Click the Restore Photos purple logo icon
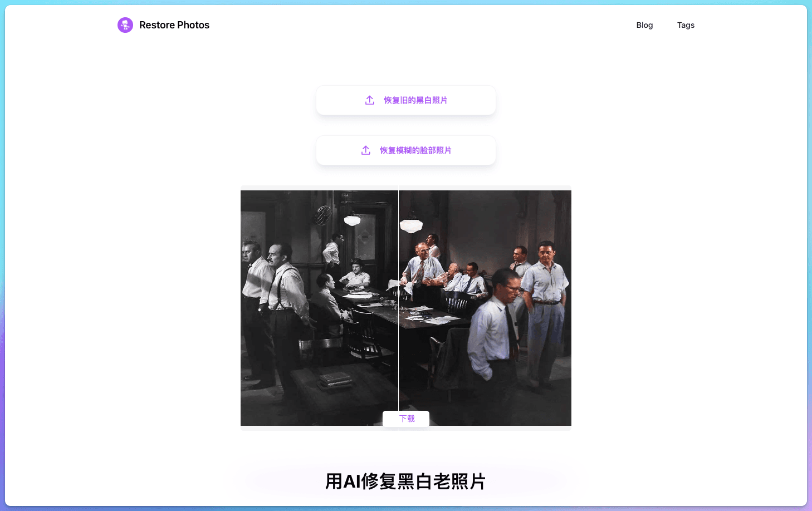Screen dimensions: 812x511 (x=125, y=25)
